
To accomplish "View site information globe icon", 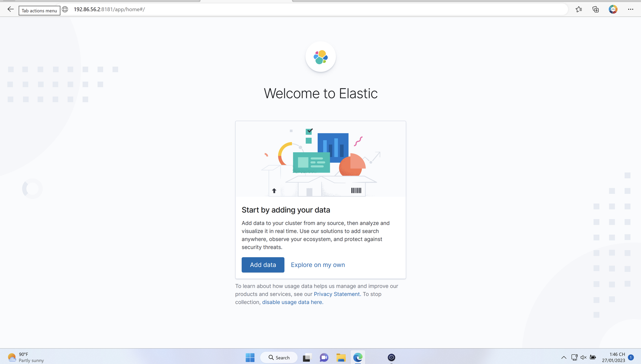I will tap(65, 9).
